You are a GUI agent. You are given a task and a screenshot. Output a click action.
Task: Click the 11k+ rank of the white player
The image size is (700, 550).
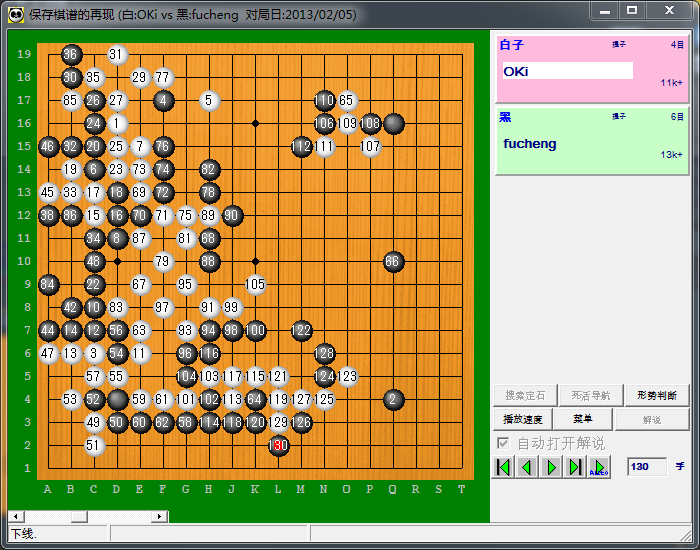pyautogui.click(x=672, y=83)
